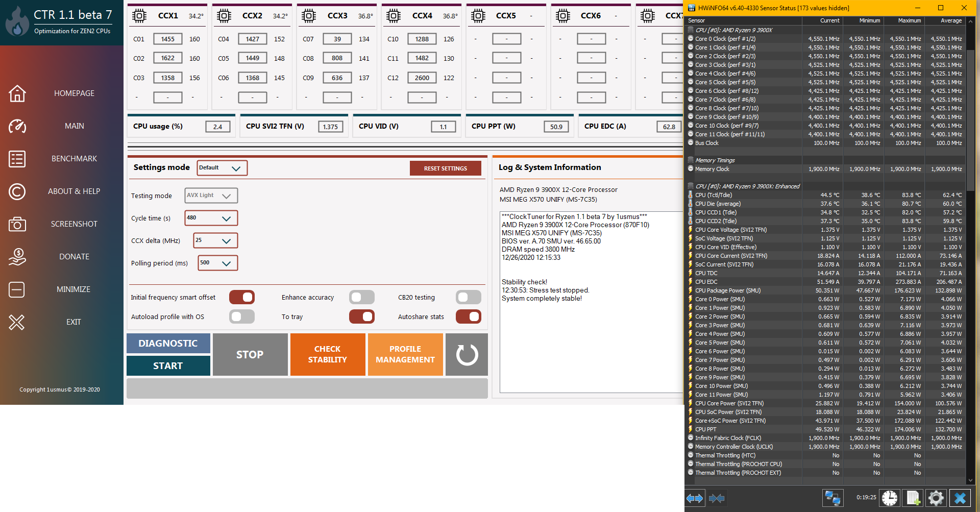Open the Polling period 500 dropdown
The image size is (980, 512).
click(x=218, y=263)
